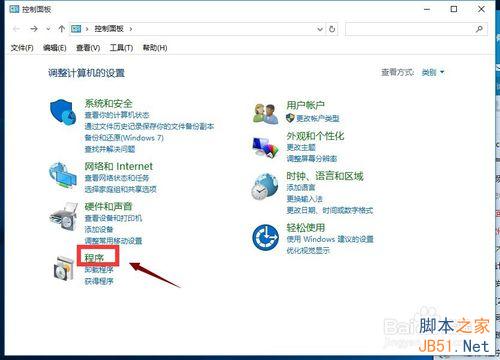
Task: Open the 硬件和声音 printer icon
Action: tap(63, 217)
